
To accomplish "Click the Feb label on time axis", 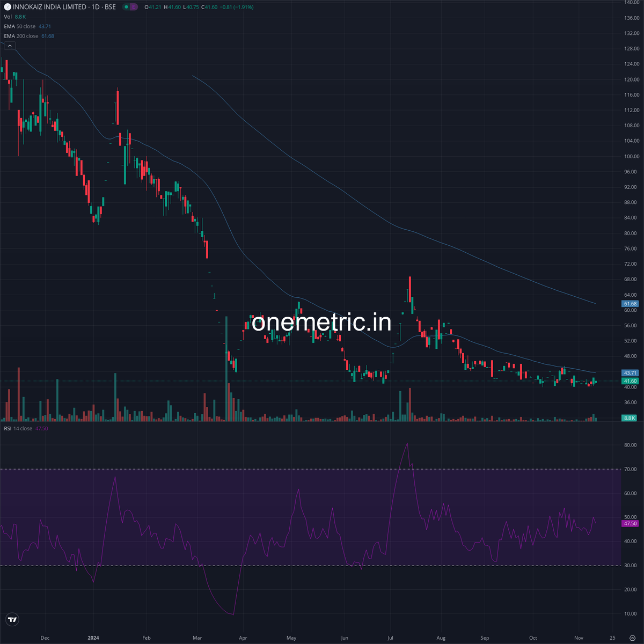I will 147,638.
